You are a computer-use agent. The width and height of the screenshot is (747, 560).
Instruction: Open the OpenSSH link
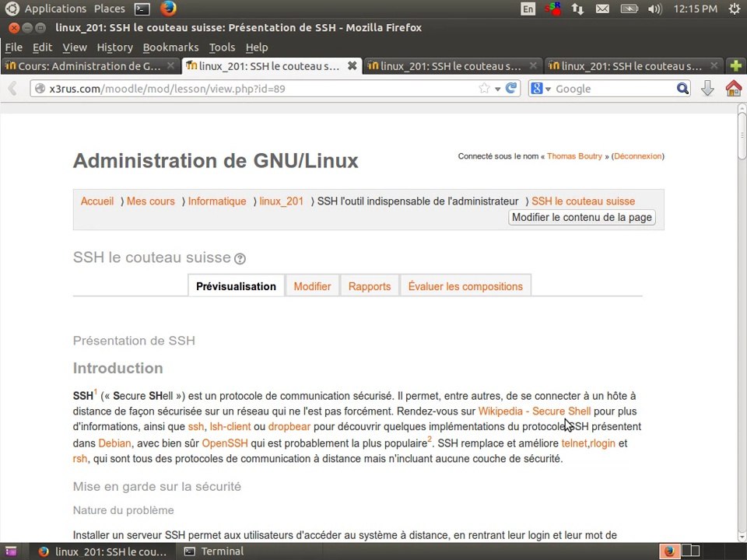(225, 443)
